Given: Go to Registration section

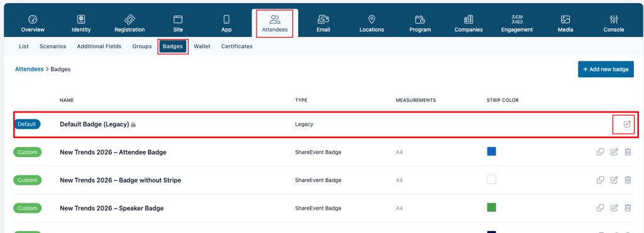Looking at the screenshot, I should pyautogui.click(x=130, y=23).
